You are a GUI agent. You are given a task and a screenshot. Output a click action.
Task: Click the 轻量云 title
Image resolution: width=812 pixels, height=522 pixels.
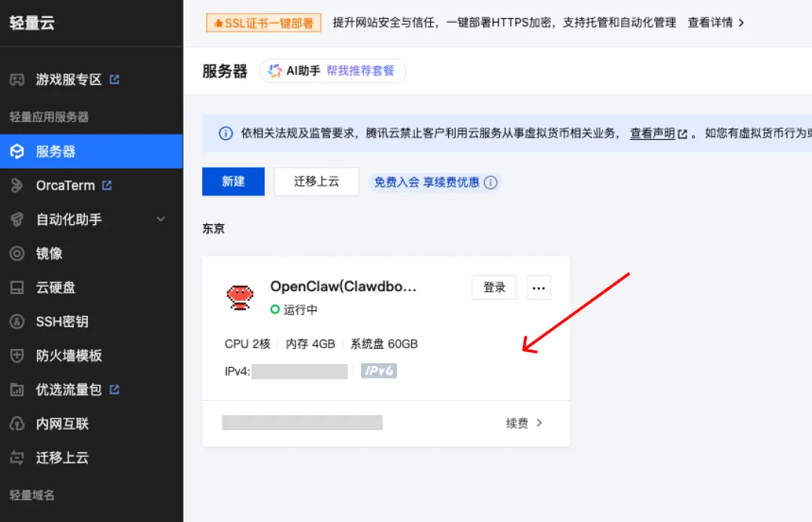click(32, 23)
